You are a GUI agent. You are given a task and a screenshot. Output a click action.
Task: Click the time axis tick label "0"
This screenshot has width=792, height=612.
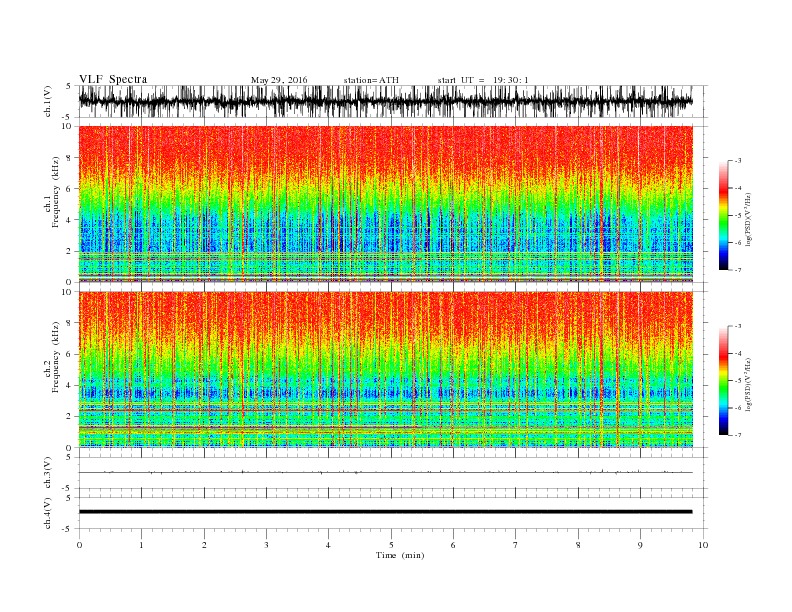point(79,545)
